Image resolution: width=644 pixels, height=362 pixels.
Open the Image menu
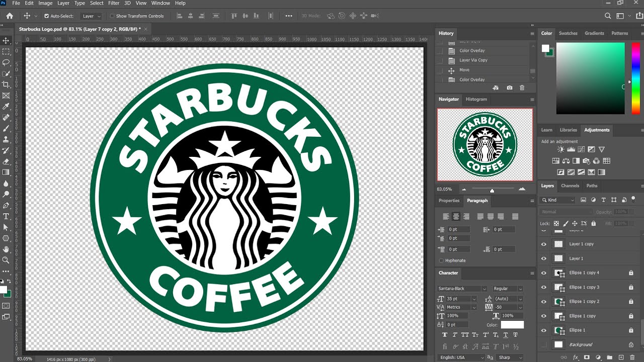coord(45,3)
